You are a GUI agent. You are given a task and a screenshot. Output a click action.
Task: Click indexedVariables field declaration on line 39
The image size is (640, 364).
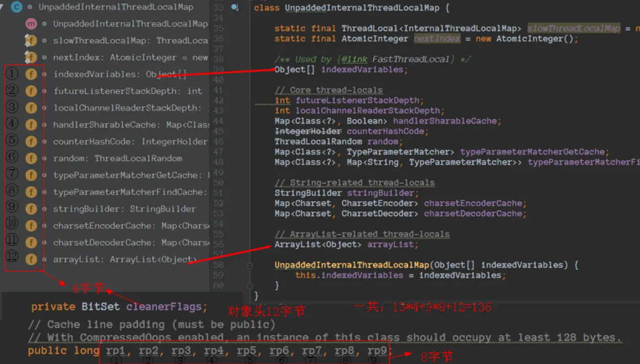click(x=362, y=69)
